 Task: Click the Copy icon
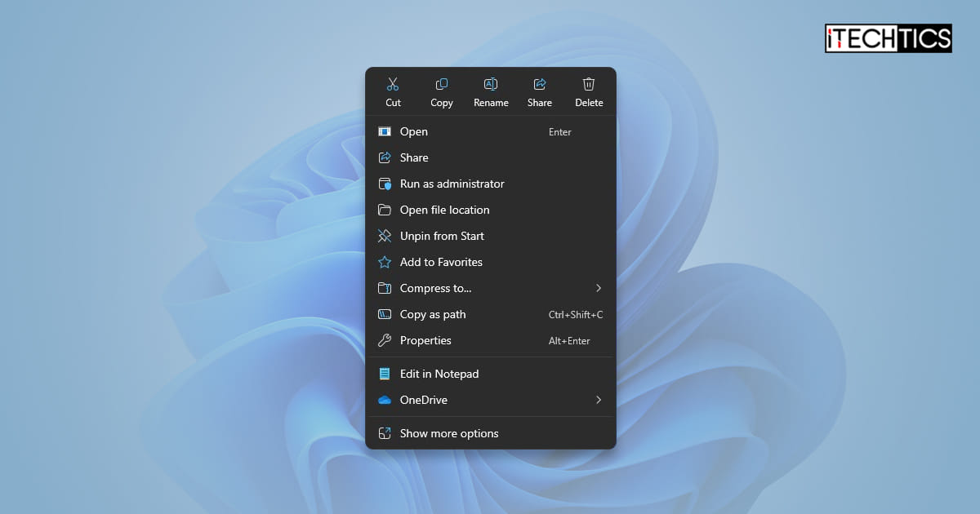442,82
